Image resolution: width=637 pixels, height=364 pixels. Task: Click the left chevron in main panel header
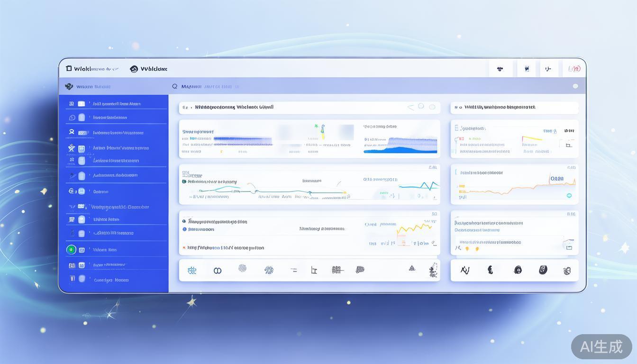click(410, 108)
